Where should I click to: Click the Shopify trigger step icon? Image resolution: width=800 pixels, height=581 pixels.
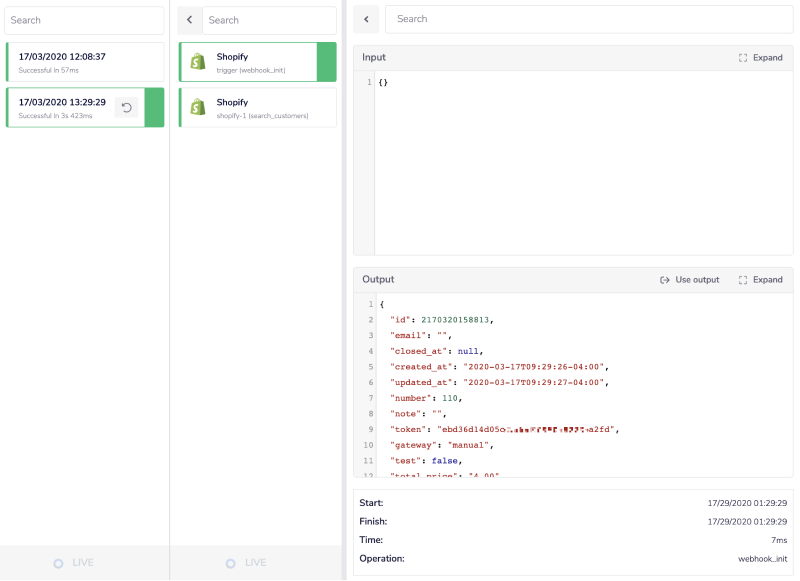(199, 62)
